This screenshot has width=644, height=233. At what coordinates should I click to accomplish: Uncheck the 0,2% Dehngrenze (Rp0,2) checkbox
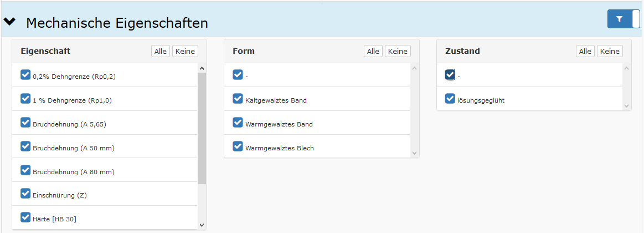click(x=25, y=75)
